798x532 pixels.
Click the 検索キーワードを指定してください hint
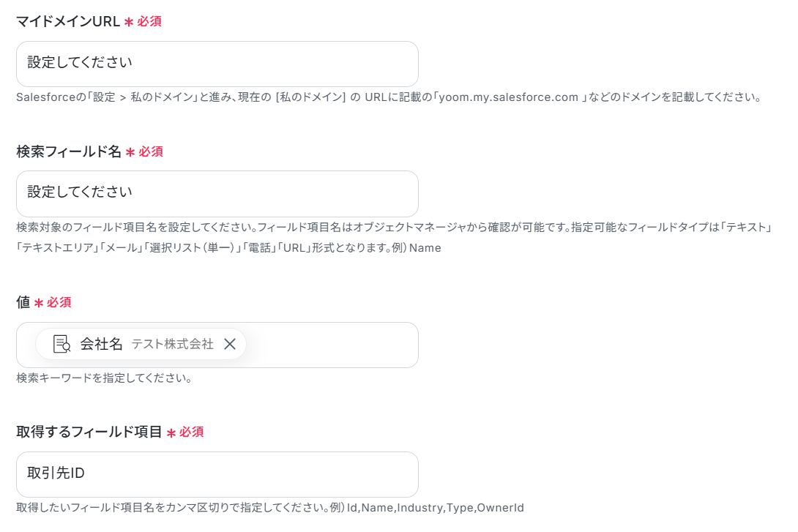104,378
